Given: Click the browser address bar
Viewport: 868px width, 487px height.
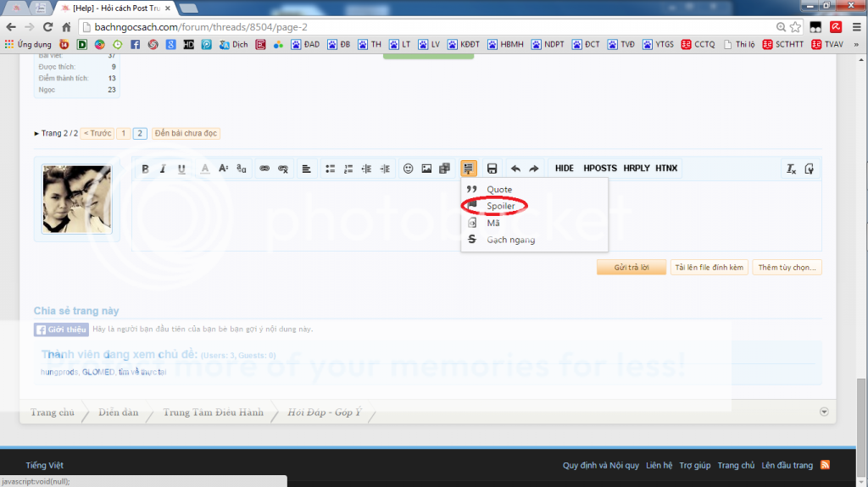Looking at the screenshot, I should click(x=424, y=27).
